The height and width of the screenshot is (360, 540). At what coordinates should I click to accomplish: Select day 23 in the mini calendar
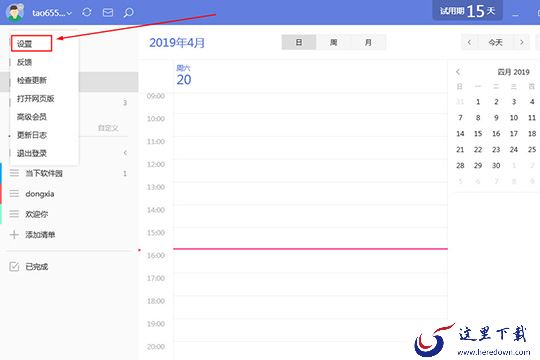coord(496,149)
